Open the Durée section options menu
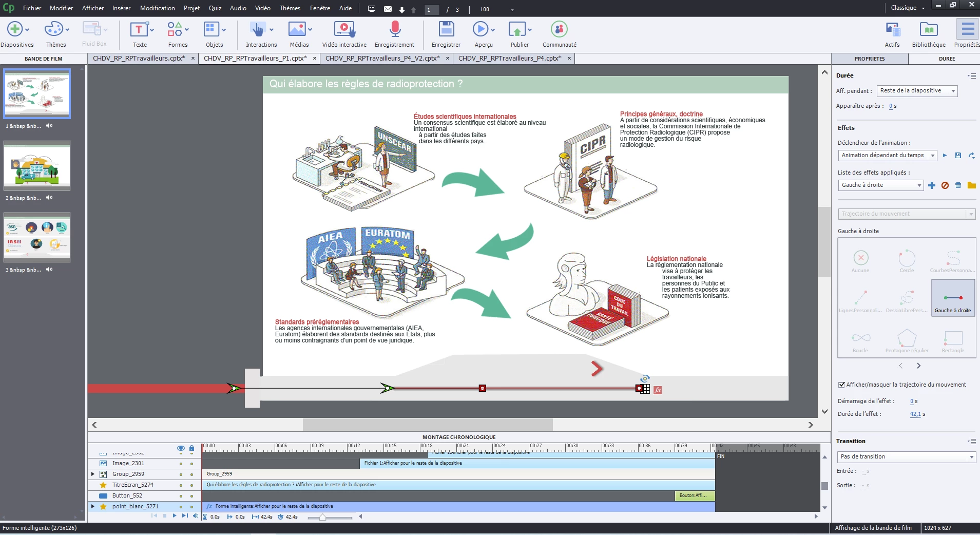 pyautogui.click(x=972, y=76)
